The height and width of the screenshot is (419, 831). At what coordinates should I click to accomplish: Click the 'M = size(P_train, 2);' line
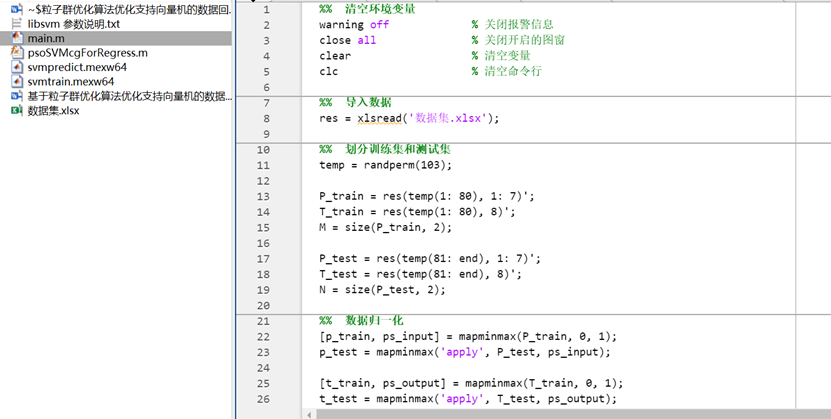click(385, 228)
